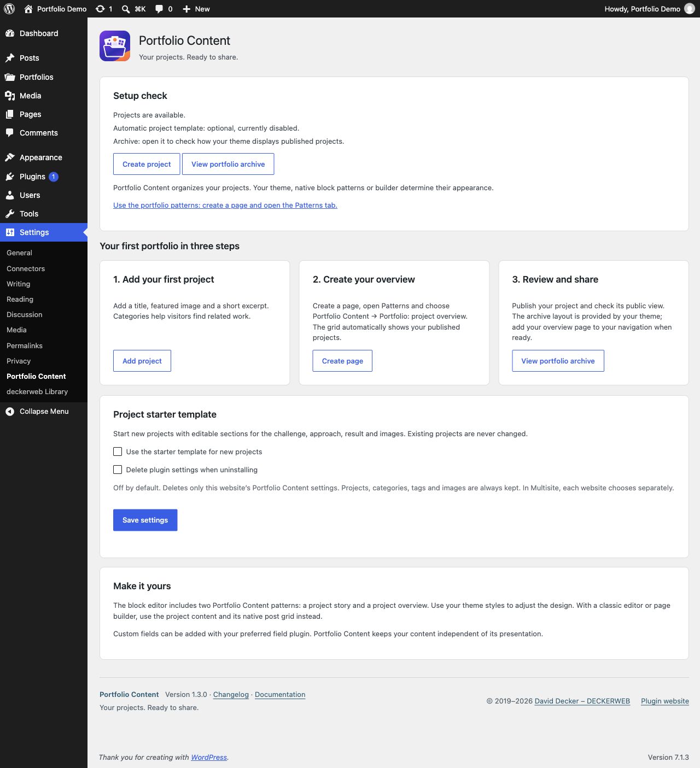Viewport: 700px width, 768px height.
Task: Open the Documentation link
Action: (280, 694)
